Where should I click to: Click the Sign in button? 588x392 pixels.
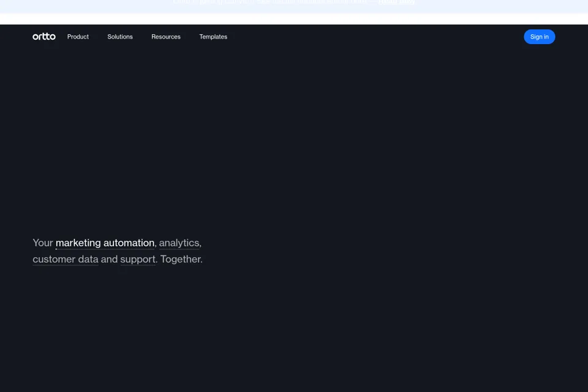coord(539,37)
